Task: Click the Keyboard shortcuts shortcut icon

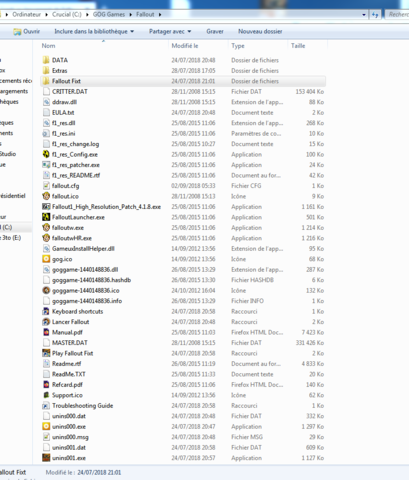Action: 46,311
